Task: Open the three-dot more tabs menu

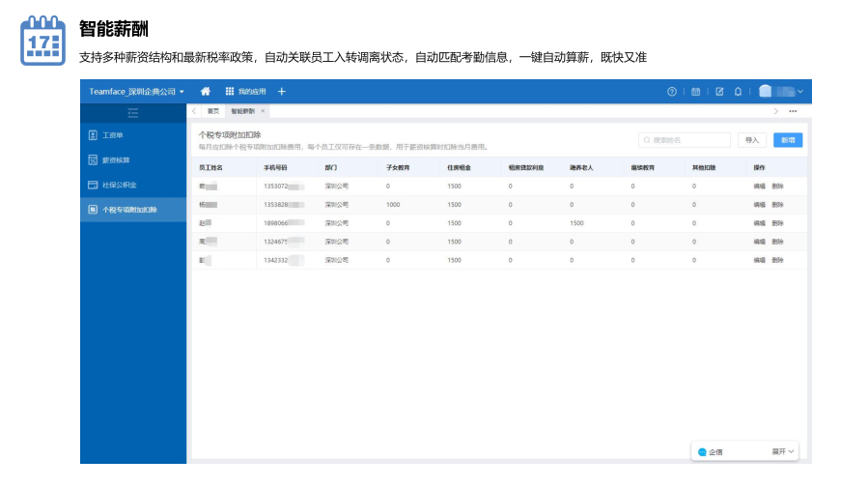Action: tap(794, 111)
